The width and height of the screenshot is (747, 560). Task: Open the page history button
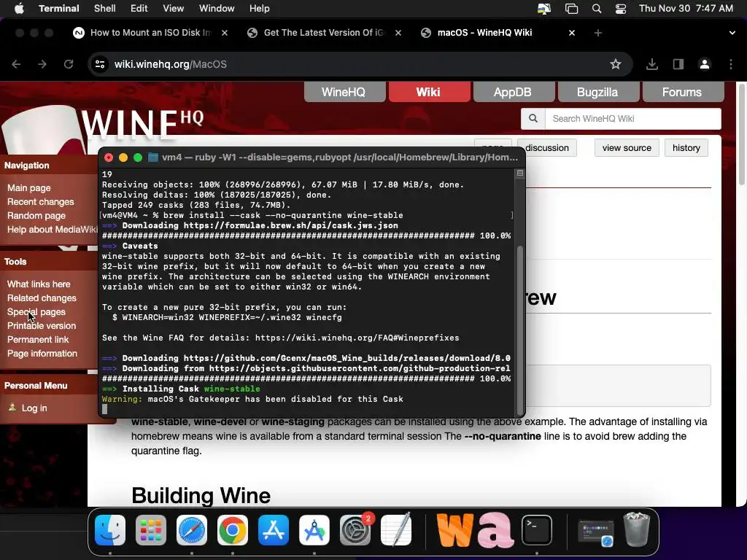click(686, 148)
